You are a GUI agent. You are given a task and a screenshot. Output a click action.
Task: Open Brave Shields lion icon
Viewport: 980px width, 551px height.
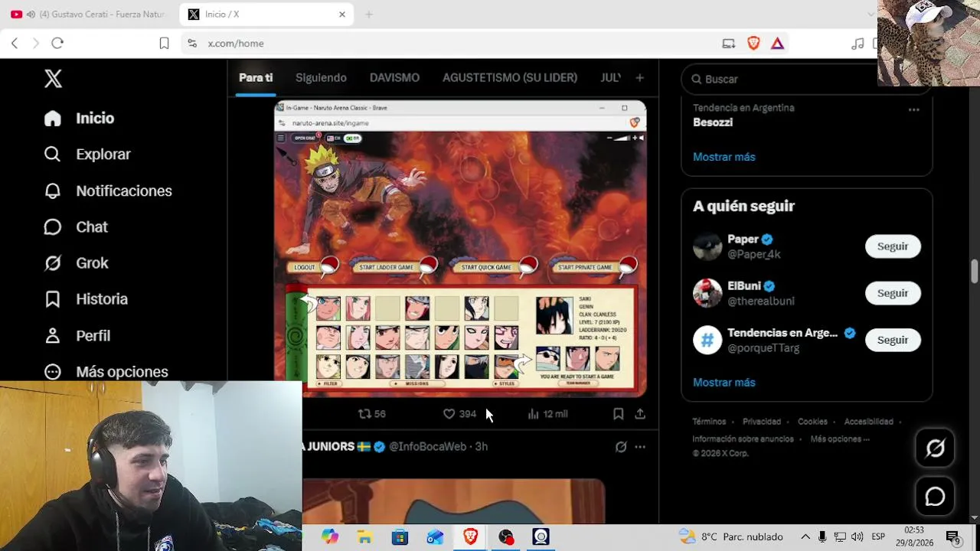(753, 44)
